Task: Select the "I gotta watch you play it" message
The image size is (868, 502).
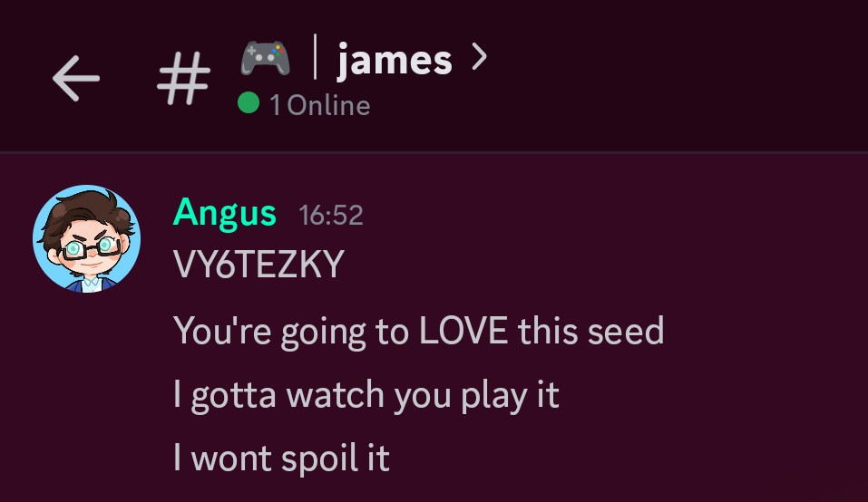Action: 366,396
